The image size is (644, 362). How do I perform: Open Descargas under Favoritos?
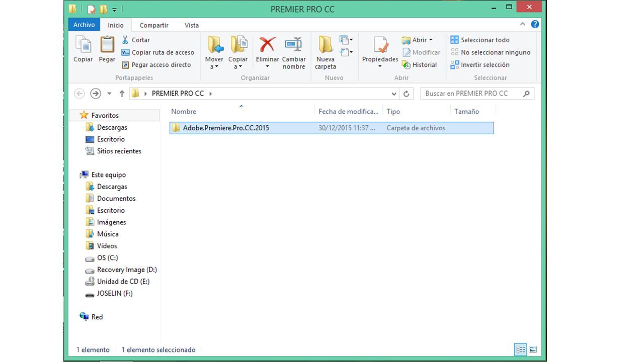(112, 128)
